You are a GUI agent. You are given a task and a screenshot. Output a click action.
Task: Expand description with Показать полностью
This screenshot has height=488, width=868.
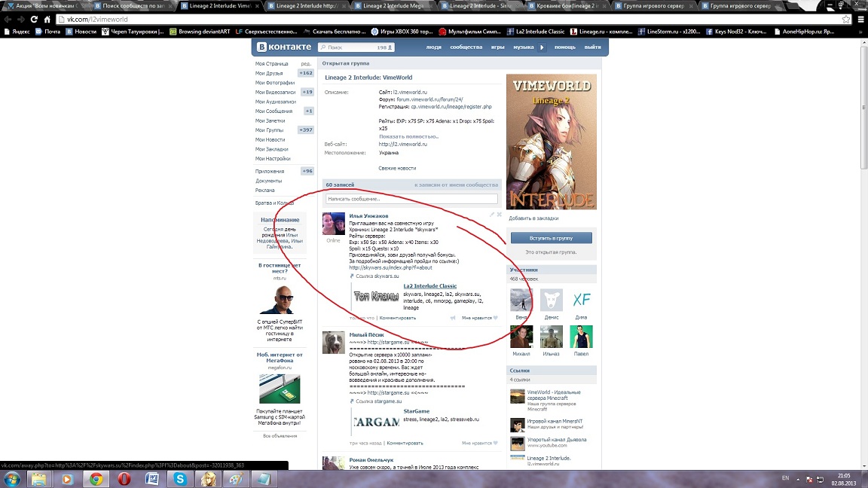click(408, 136)
